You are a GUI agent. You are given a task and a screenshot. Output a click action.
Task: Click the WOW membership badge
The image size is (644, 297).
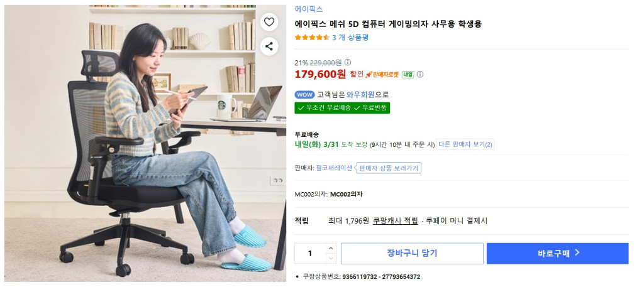pos(305,95)
